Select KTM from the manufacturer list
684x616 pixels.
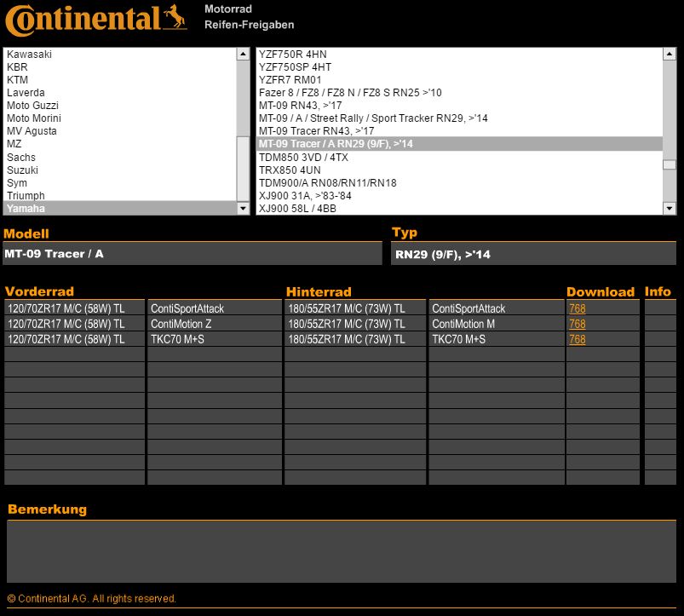click(x=18, y=80)
